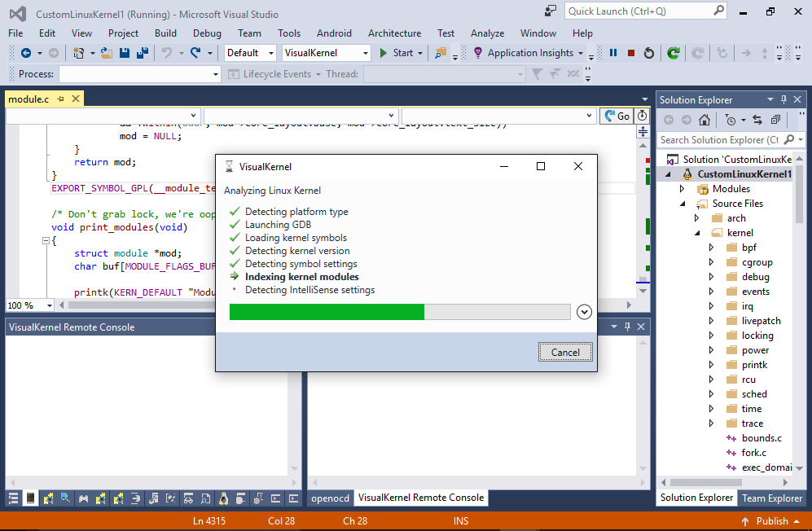Click the Linux penguin icon in bottom toolbar
This screenshot has height=531, width=812.
[225, 498]
